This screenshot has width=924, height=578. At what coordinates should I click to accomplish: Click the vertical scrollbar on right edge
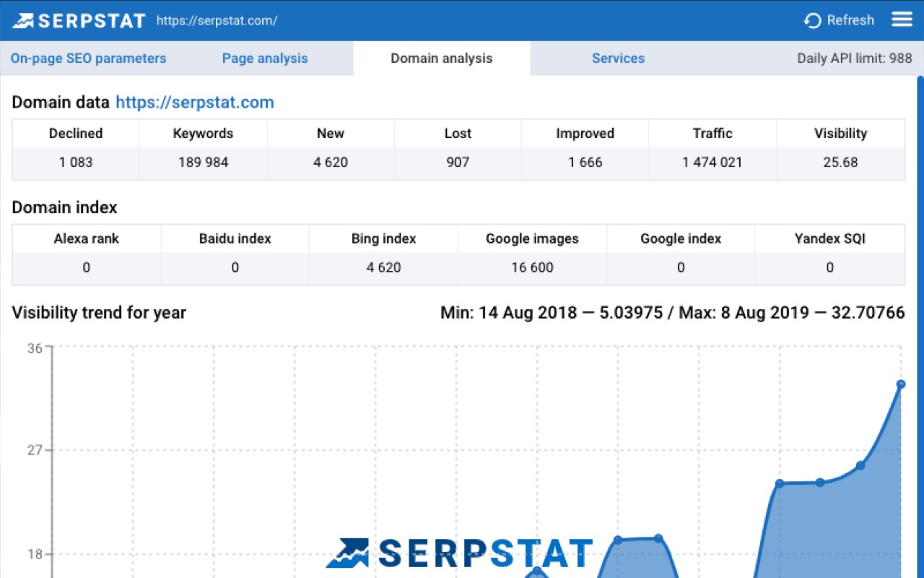(x=920, y=327)
